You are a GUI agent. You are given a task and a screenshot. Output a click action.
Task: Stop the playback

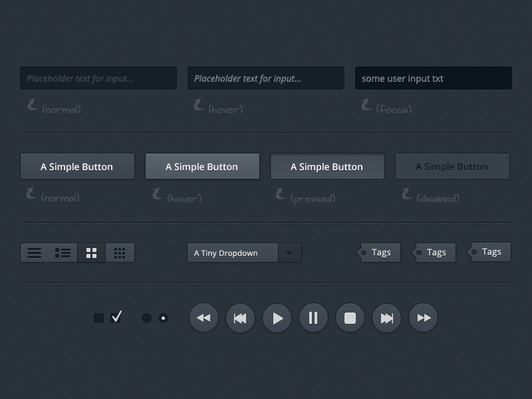pyautogui.click(x=350, y=318)
